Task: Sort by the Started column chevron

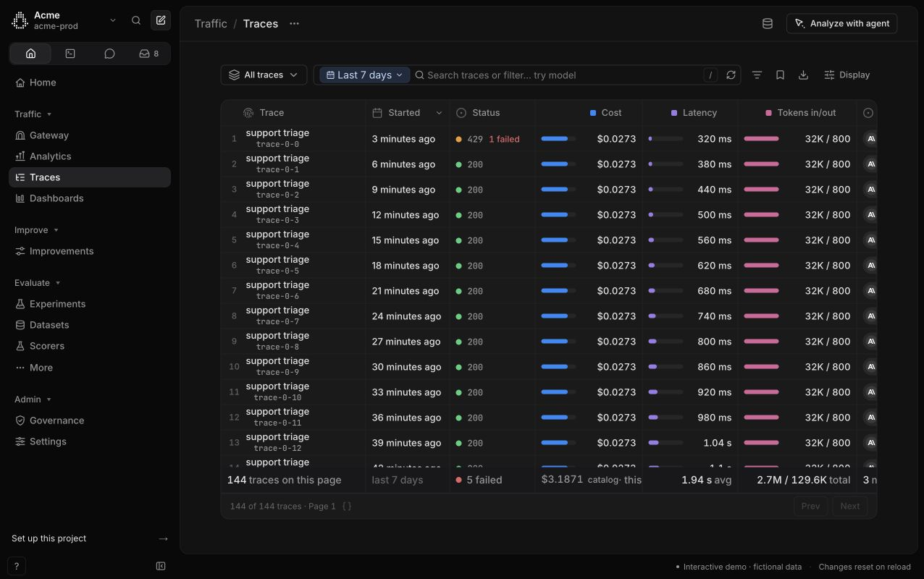Action: point(438,113)
